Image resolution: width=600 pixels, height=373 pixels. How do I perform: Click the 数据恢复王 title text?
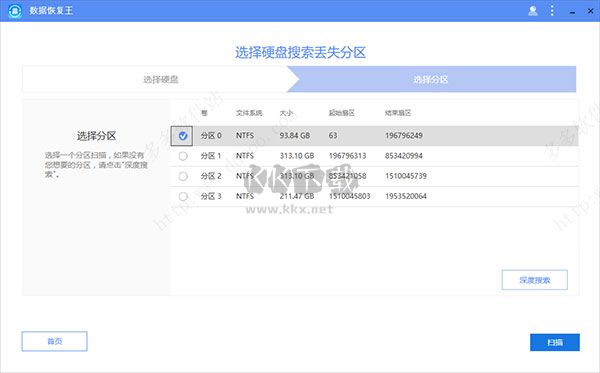tap(51, 11)
